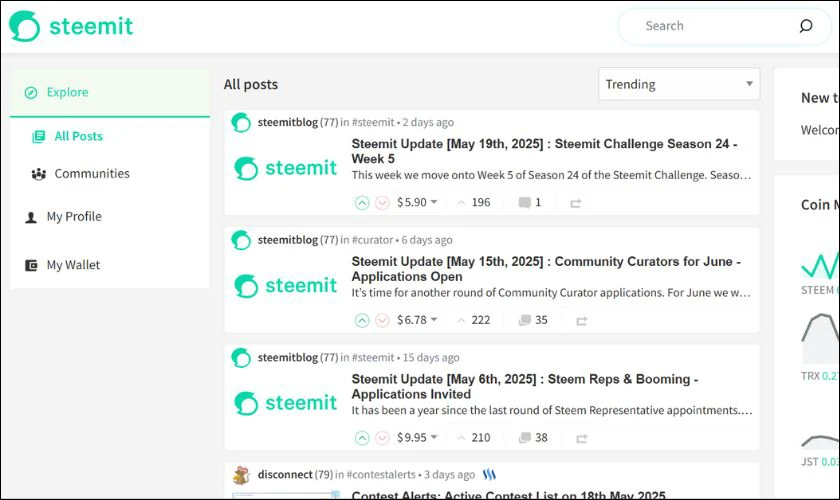Upvote the Steem Reps & Booming post

click(x=362, y=438)
